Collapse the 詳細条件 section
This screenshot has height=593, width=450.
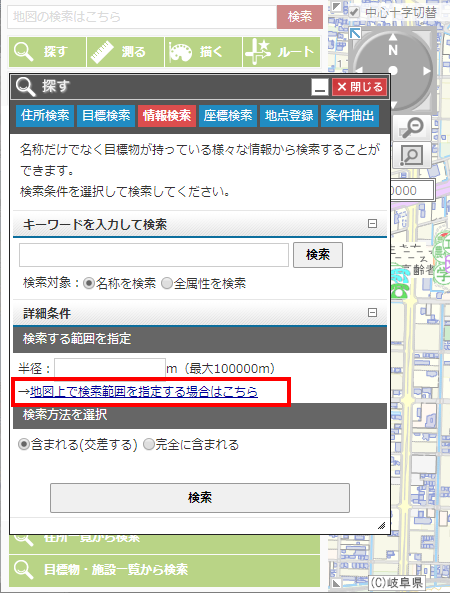click(372, 312)
